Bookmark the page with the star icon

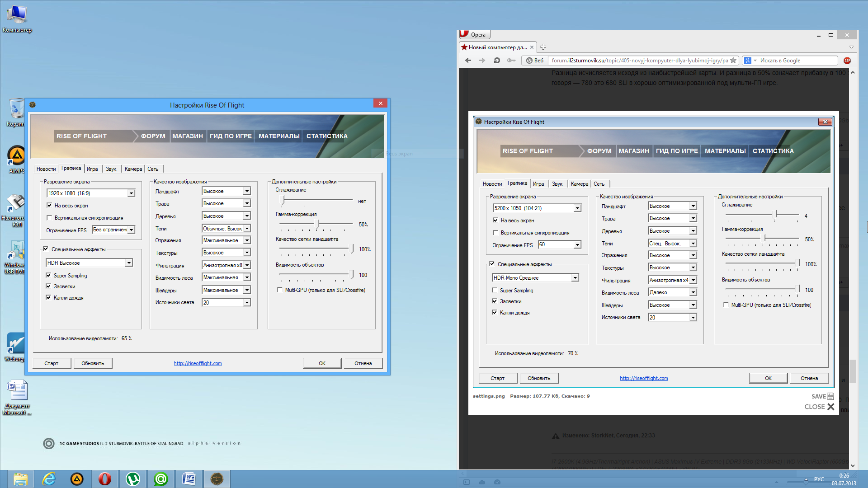point(733,61)
